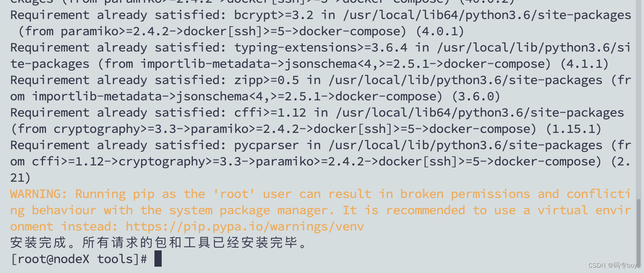Screen dimensions: 644x273
Task: Open the pip.pypa.io venv warnings link
Action: [244, 226]
